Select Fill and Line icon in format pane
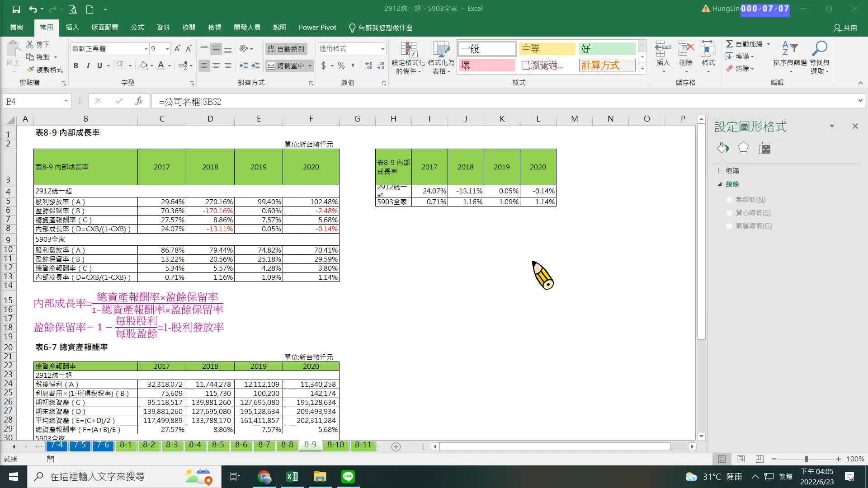Image resolution: width=868 pixels, height=488 pixels. click(x=722, y=148)
